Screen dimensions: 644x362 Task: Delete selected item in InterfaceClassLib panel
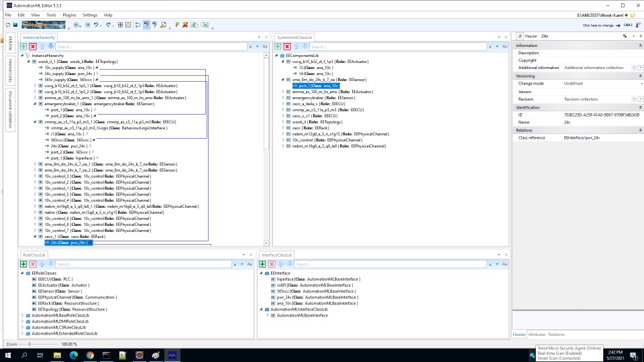point(272,264)
